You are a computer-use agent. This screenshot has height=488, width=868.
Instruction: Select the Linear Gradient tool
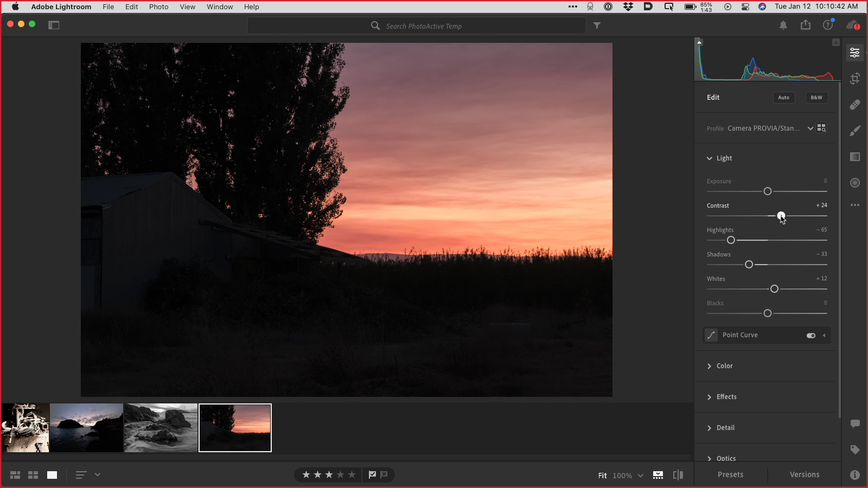click(x=855, y=157)
